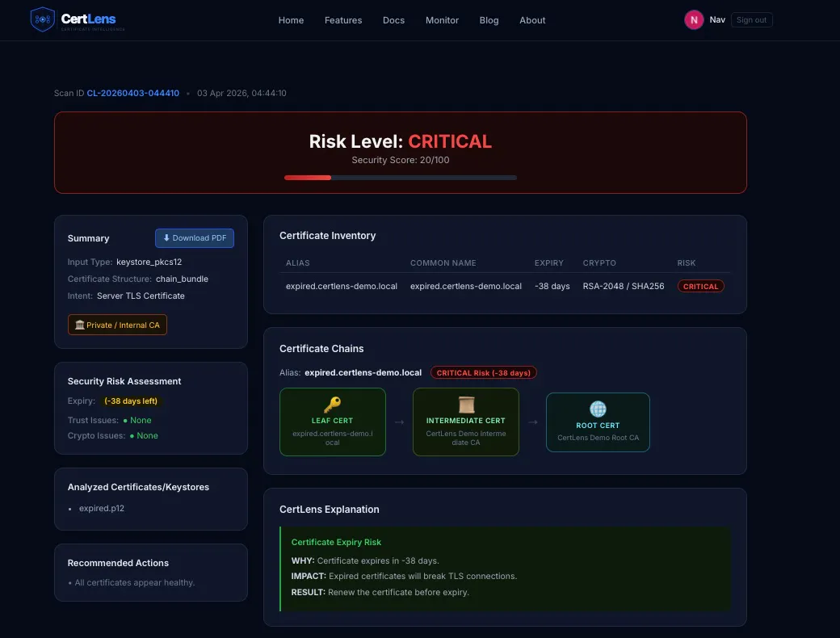
Task: Click the Certificate Expiry Risk heading
Action: click(336, 542)
